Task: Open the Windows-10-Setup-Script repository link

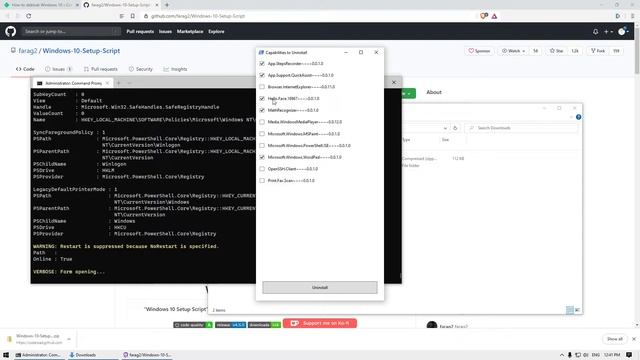Action: point(81,51)
